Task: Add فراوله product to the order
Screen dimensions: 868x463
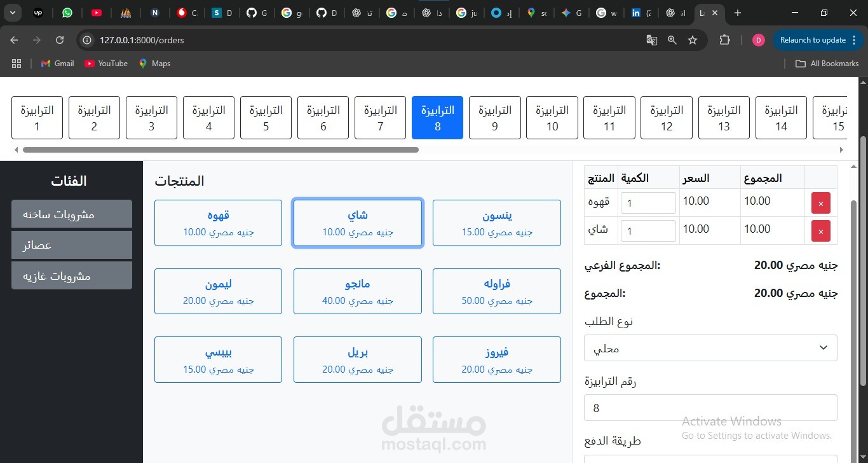Action: 497,291
